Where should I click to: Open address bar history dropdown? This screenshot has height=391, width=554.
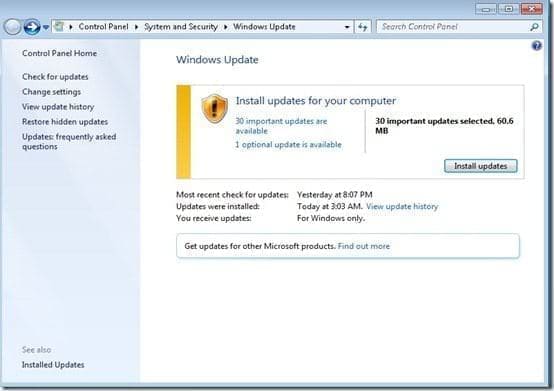coord(347,27)
